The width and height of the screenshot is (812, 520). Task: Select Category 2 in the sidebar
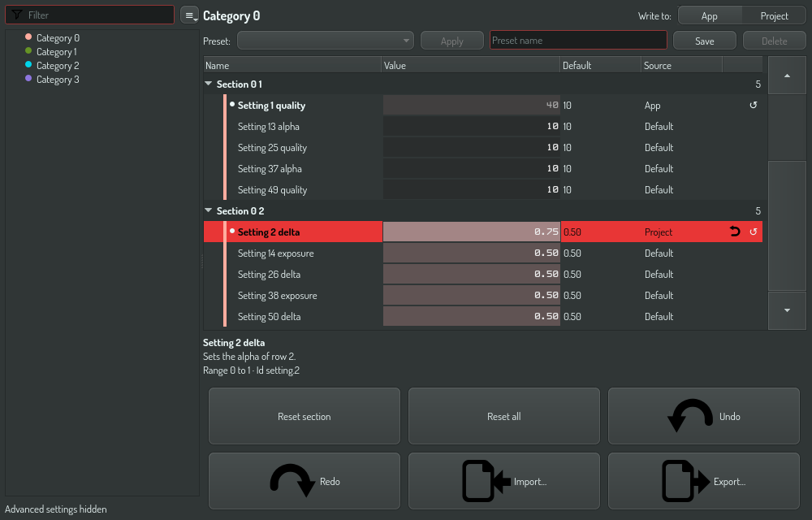[58, 66]
